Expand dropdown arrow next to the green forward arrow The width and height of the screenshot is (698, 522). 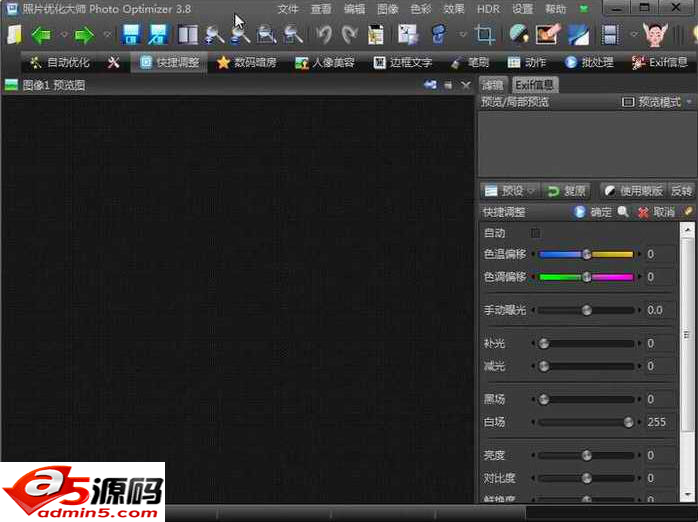107,35
